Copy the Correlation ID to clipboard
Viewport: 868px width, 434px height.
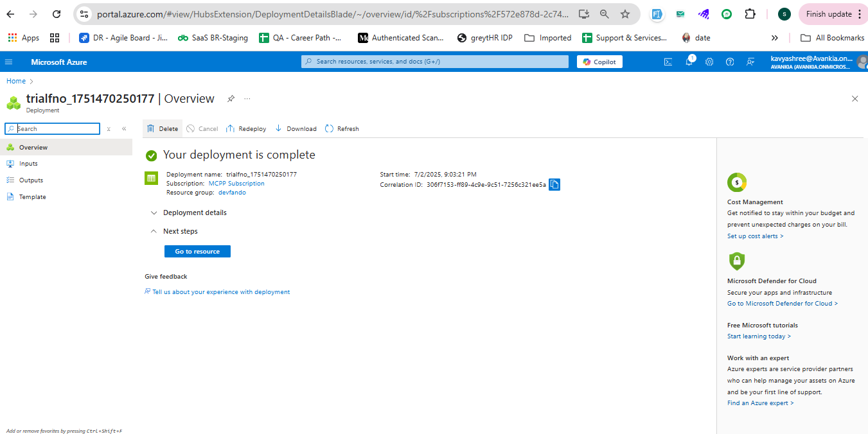(554, 185)
